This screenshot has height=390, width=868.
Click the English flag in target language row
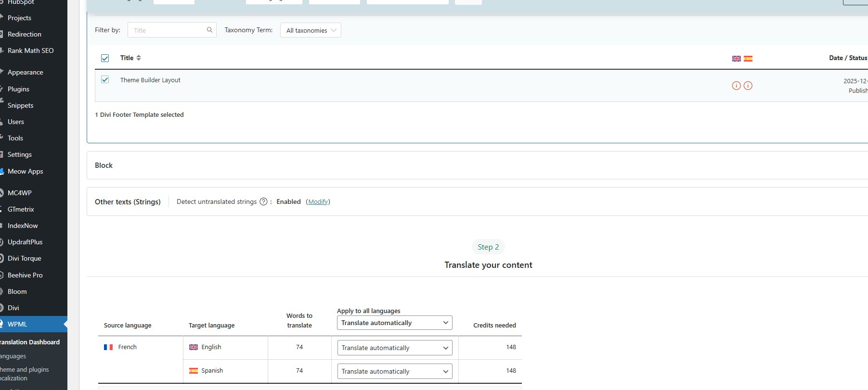tap(194, 347)
